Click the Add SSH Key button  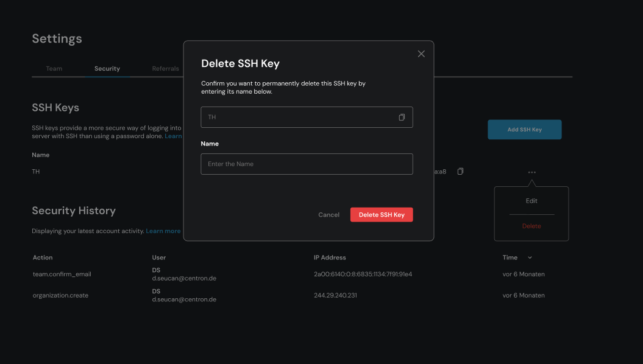524,129
